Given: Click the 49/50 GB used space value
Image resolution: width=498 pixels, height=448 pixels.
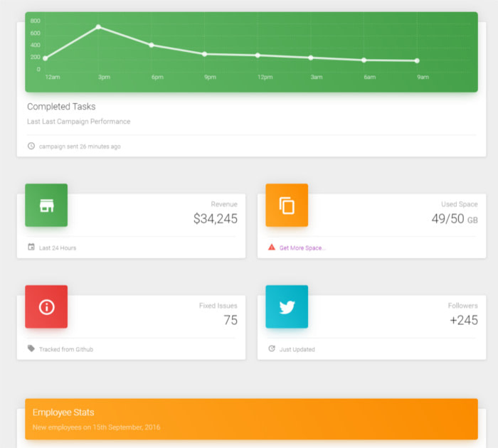Looking at the screenshot, I should (x=455, y=219).
